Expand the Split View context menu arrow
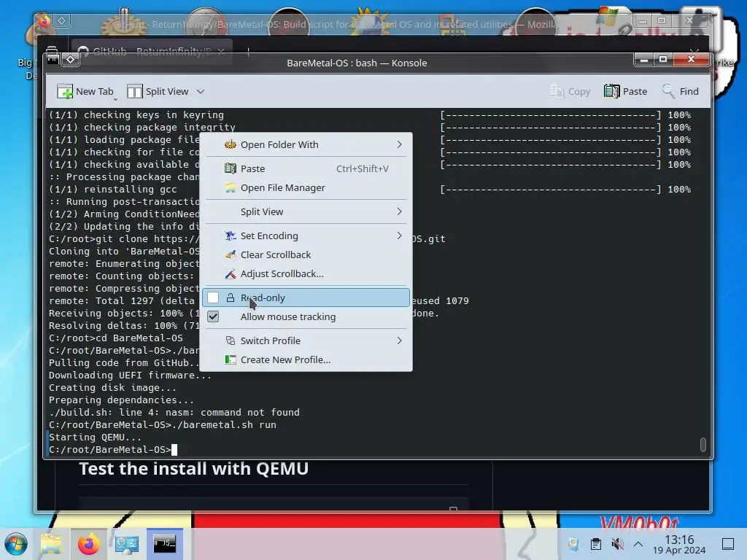This screenshot has height=560, width=747. (x=399, y=211)
